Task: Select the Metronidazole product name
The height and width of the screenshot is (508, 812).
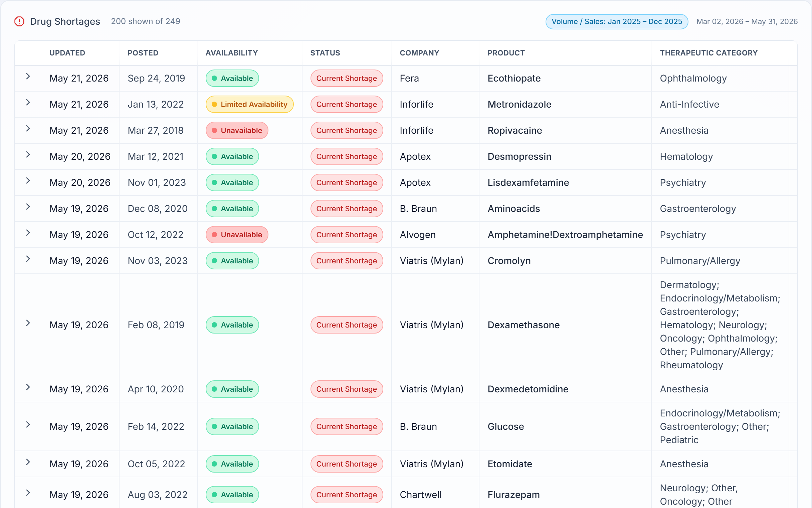Action: click(x=520, y=105)
